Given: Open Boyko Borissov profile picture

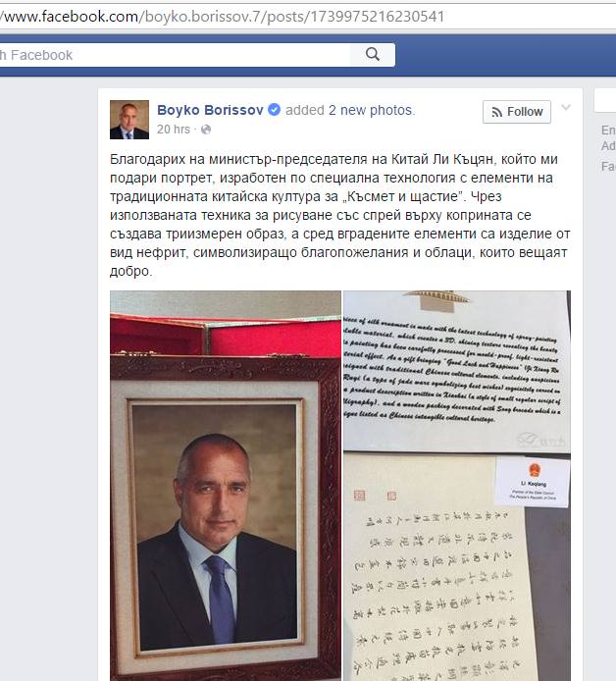Looking at the screenshot, I should (x=129, y=120).
